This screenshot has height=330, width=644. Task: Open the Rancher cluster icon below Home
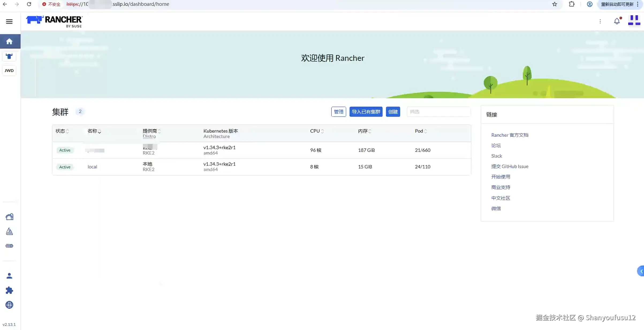pos(9,56)
